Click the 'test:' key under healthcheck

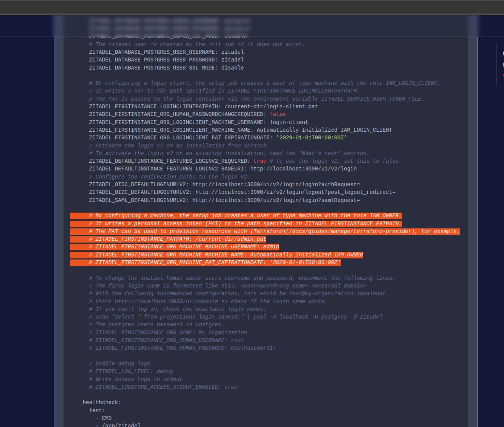tap(97, 410)
